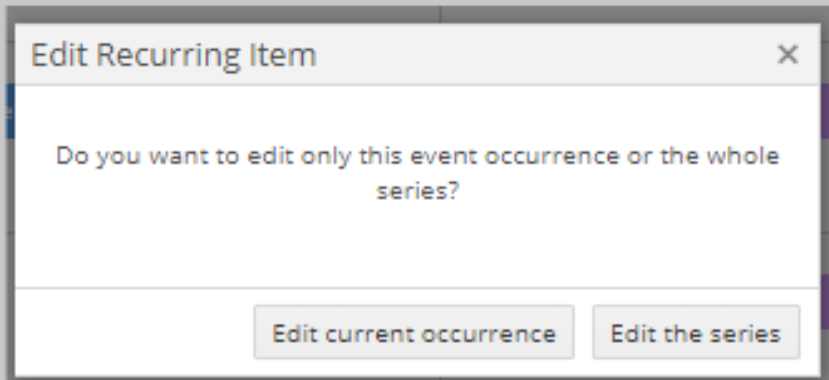Click the Edit Recurring Item title text

[x=173, y=54]
